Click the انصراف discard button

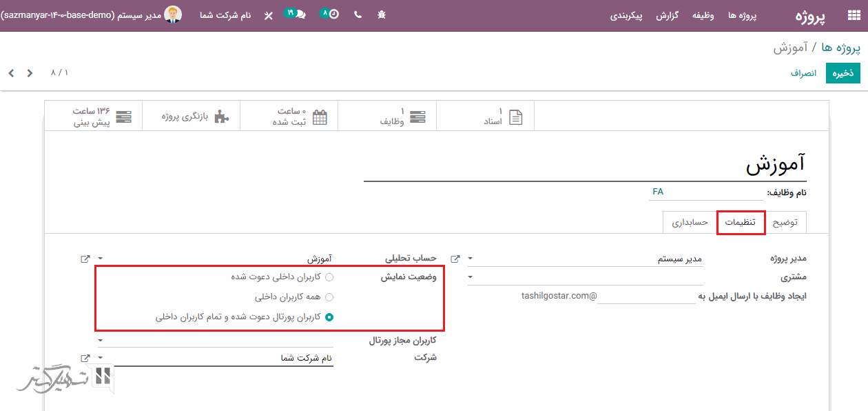point(803,73)
